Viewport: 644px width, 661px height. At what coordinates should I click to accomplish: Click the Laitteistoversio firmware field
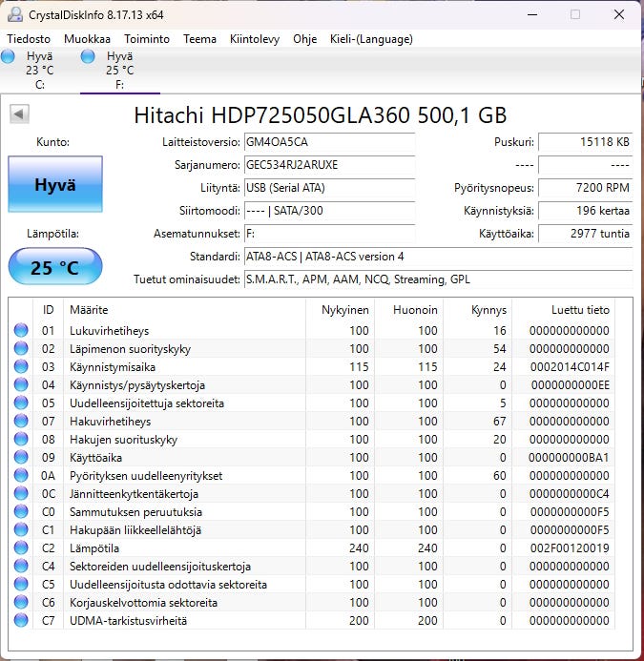coord(329,142)
